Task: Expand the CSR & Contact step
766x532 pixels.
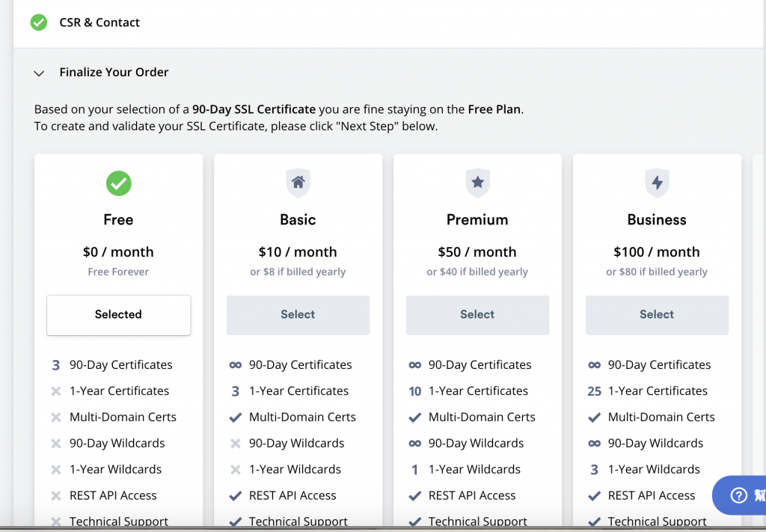Action: pyautogui.click(x=99, y=22)
